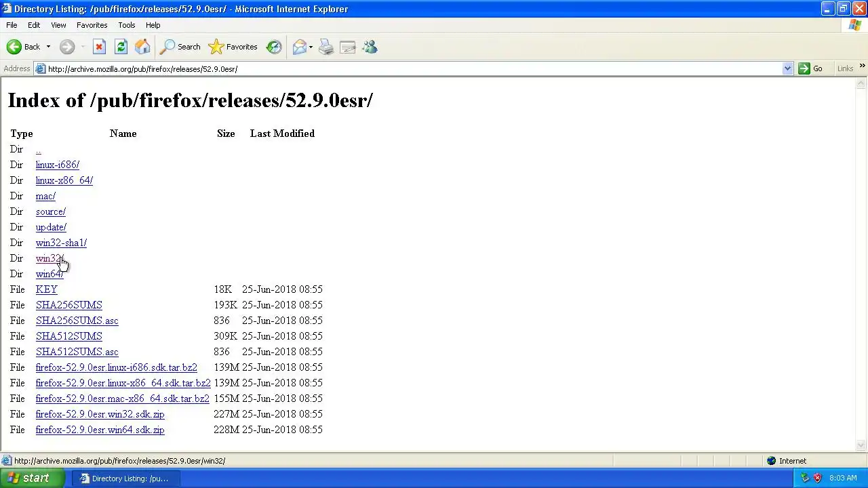Image resolution: width=868 pixels, height=488 pixels.
Task: Click the Windows Start button
Action: click(33, 478)
